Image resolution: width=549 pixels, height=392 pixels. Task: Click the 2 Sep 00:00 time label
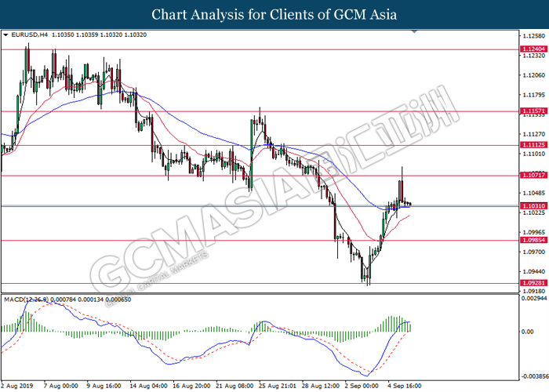[362, 386]
